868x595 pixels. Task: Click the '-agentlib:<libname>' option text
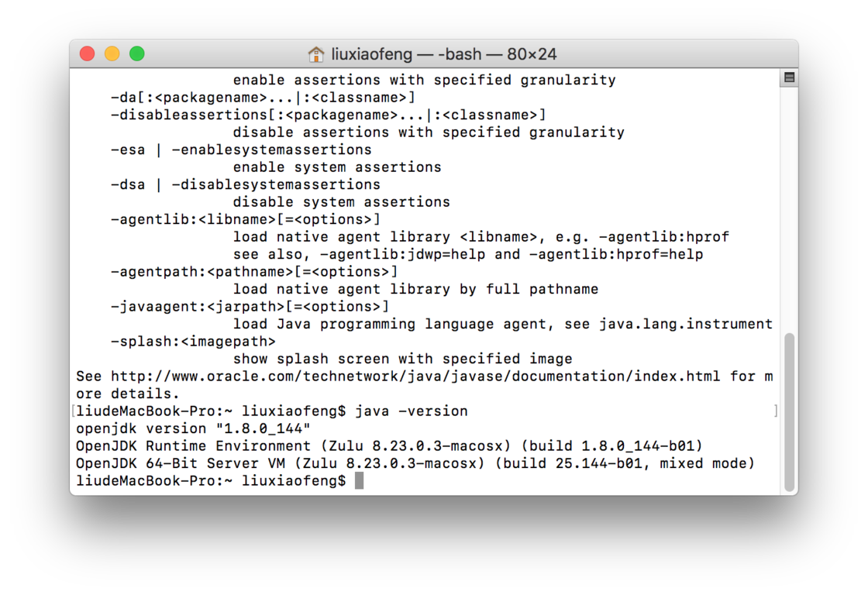coord(193,220)
